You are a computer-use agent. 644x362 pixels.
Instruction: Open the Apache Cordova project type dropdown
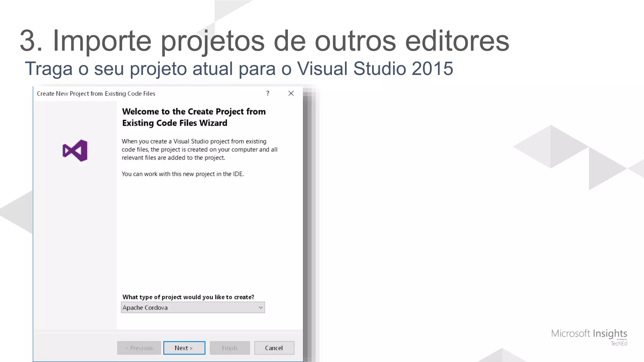tap(193, 307)
